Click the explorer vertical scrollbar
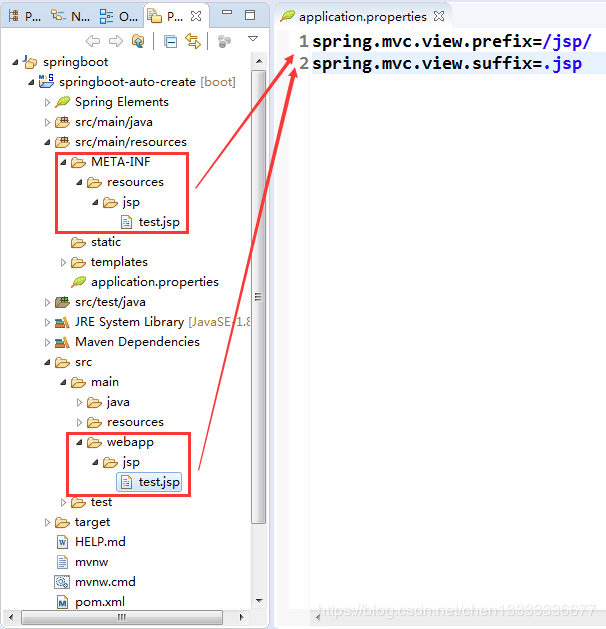This screenshot has height=629, width=606. pos(258,300)
